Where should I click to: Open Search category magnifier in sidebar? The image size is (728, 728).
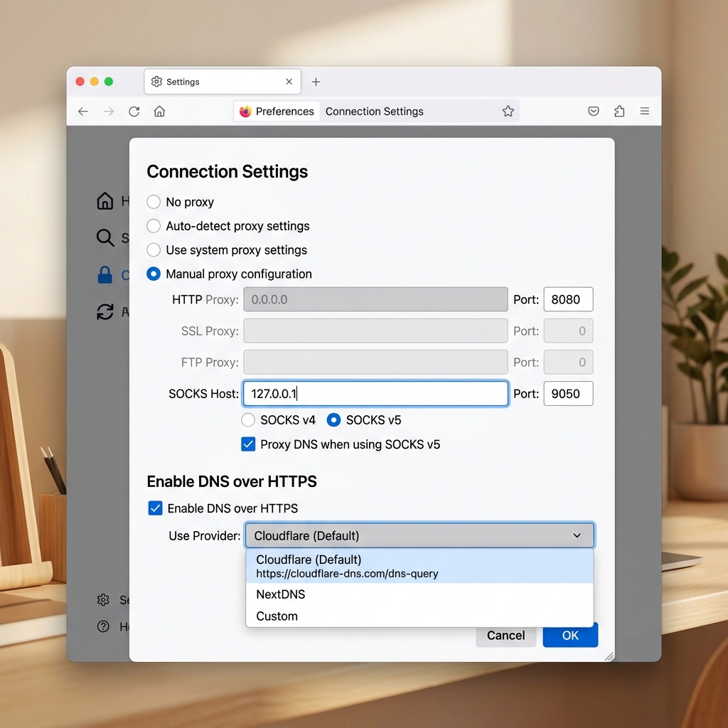105,237
